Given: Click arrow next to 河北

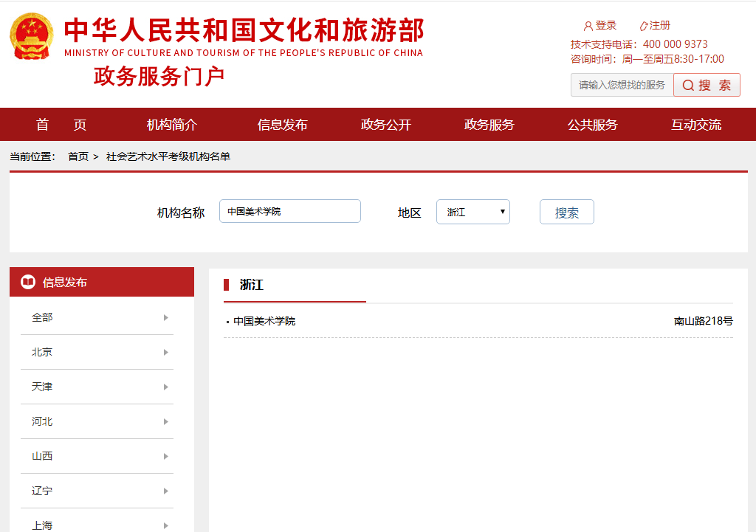Looking at the screenshot, I should click(x=165, y=421).
